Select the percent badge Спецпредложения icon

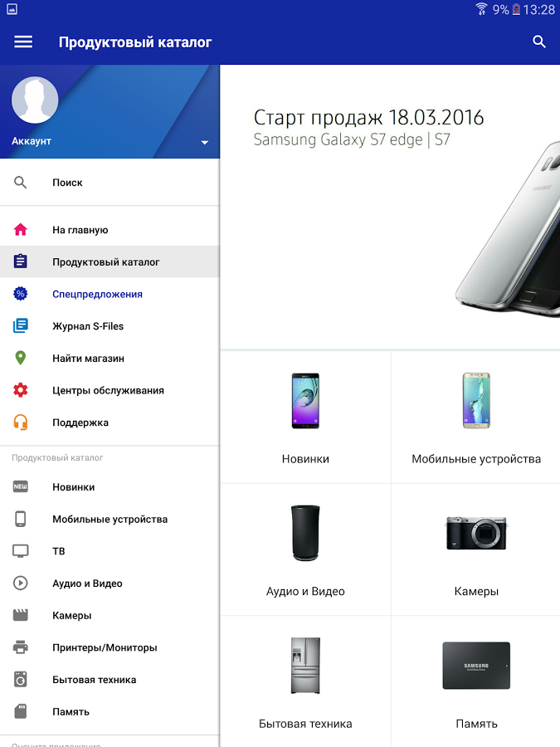[21, 294]
